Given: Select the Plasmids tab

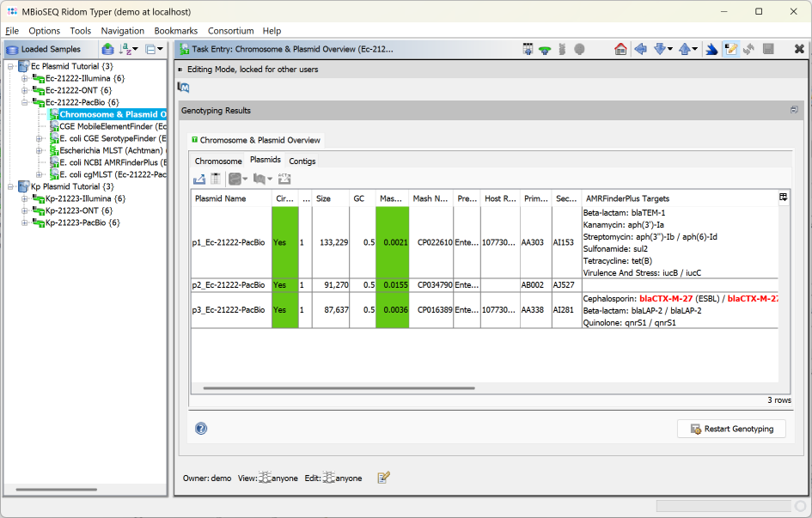Looking at the screenshot, I should tap(266, 160).
